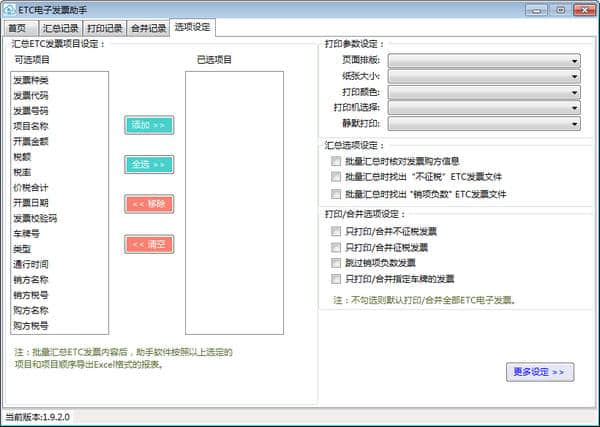Check 批量汇总时找出“不征税”ETC发票文件

pos(336,177)
